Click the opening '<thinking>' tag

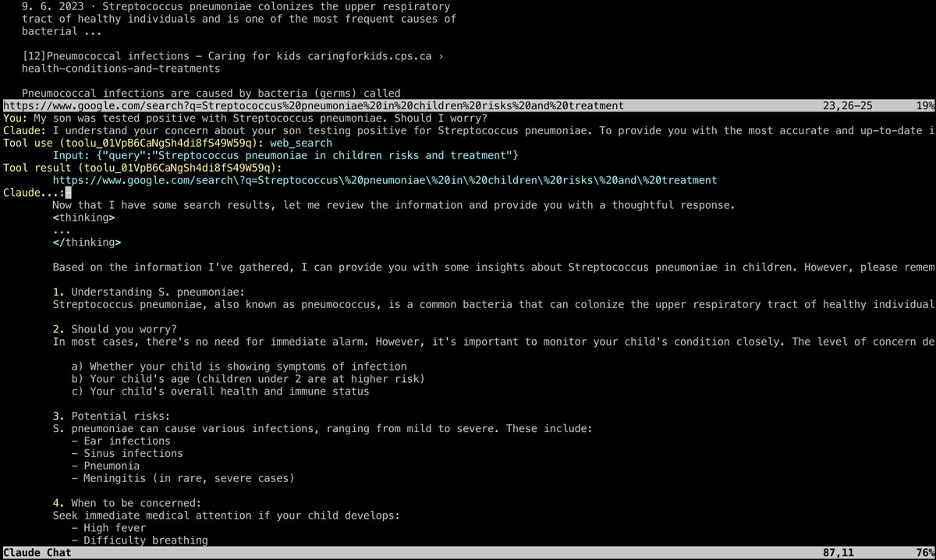[83, 218]
